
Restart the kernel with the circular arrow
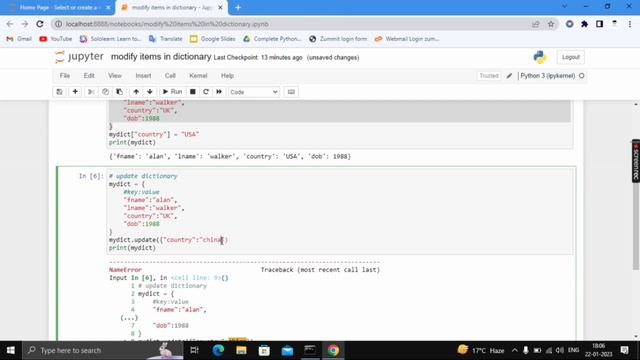[x=206, y=92]
